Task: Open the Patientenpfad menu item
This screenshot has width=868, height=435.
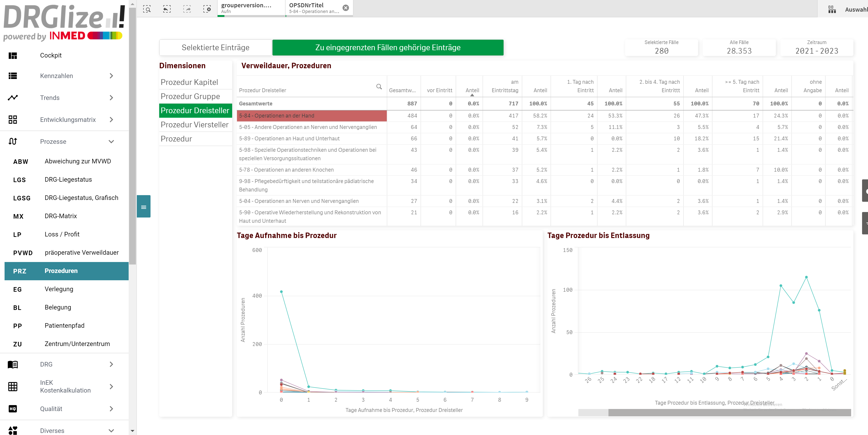Action: pyautogui.click(x=64, y=326)
